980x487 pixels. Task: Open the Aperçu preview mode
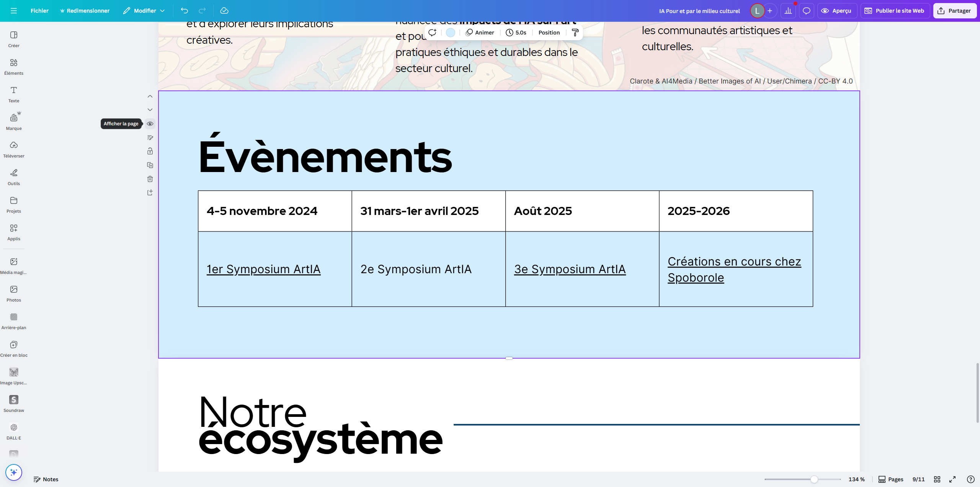click(837, 10)
